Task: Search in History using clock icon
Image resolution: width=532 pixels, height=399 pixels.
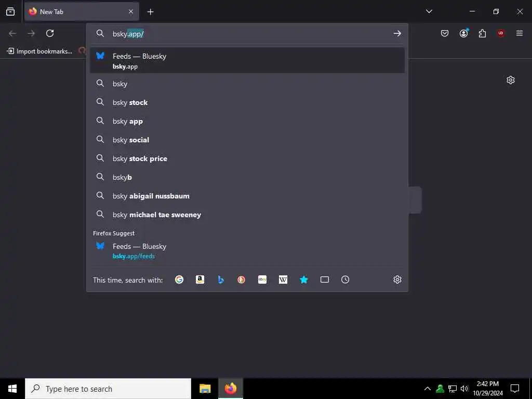Action: click(345, 280)
